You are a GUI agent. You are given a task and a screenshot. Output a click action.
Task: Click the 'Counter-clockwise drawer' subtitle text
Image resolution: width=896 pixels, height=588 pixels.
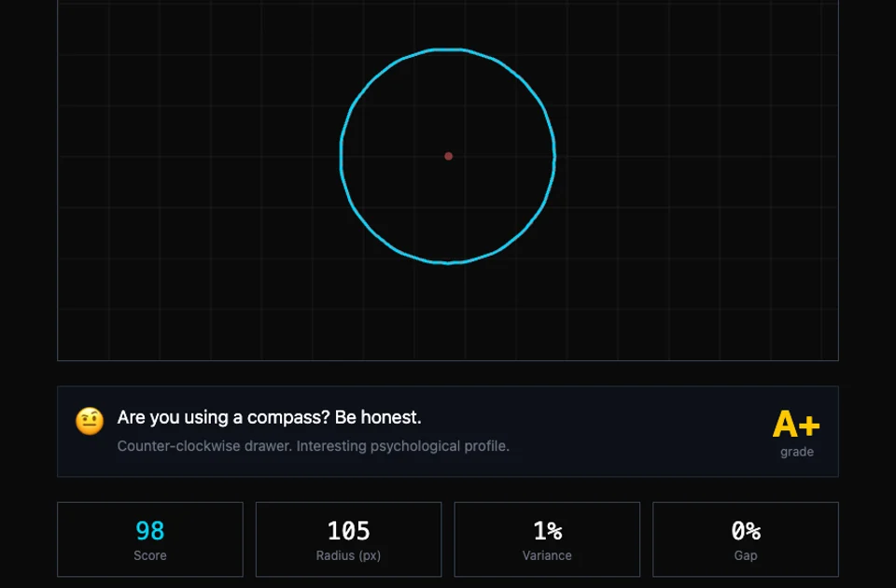point(314,446)
